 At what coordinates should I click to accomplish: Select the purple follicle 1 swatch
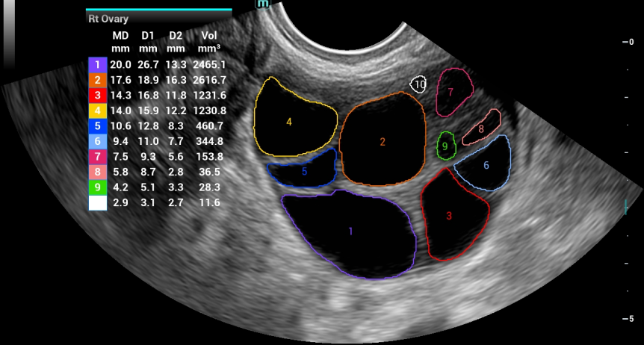pos(97,65)
